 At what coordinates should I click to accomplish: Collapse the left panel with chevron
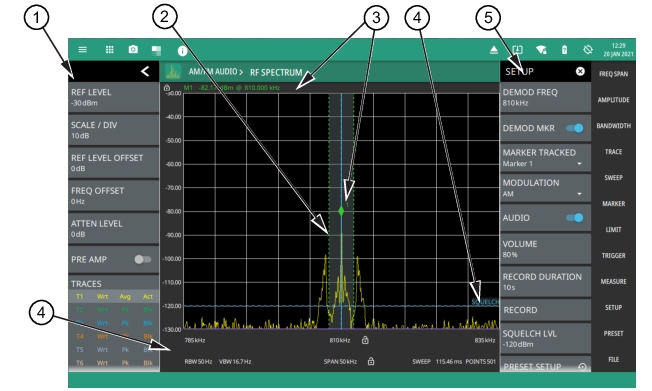coord(145,72)
